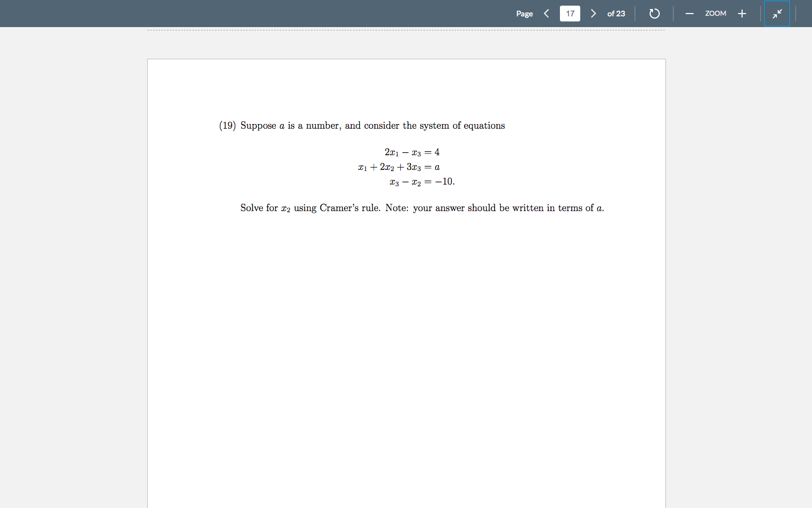The image size is (812, 508).
Task: Click the equation x1 + 2x2 + 3x3 = a
Action: point(399,167)
